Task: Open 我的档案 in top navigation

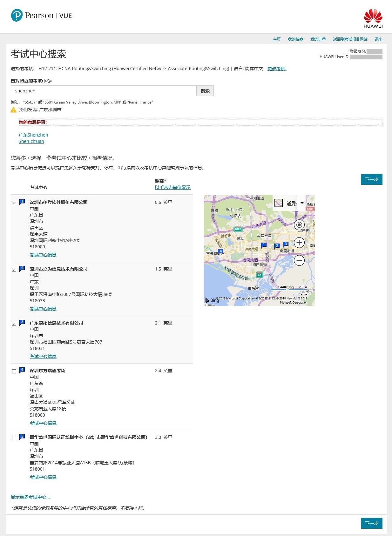Action: (295, 39)
